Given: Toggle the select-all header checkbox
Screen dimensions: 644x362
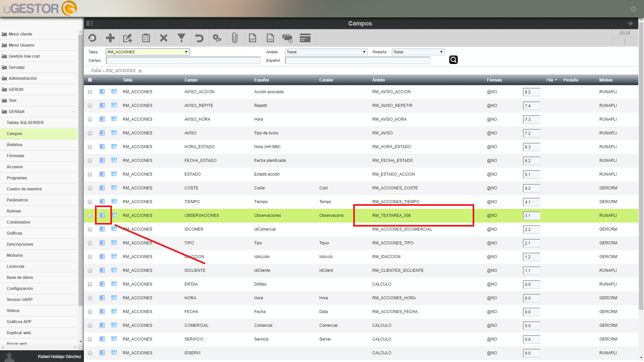Looking at the screenshot, I should click(90, 80).
